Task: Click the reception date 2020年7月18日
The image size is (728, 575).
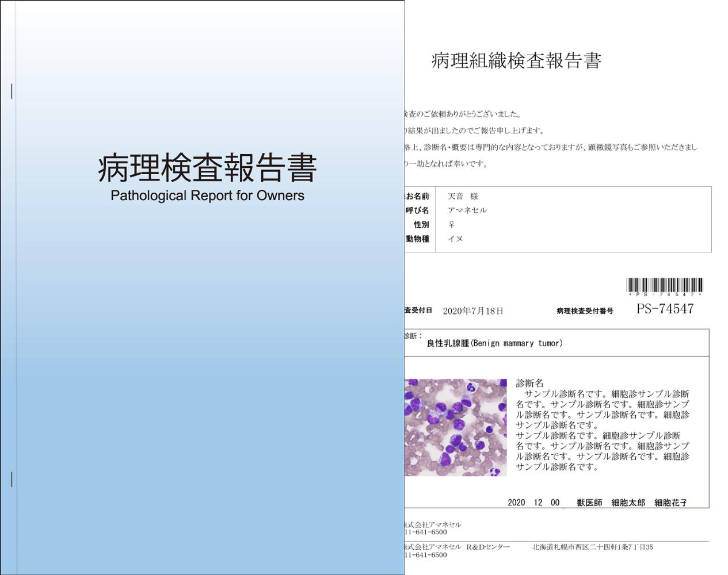Action: [472, 311]
